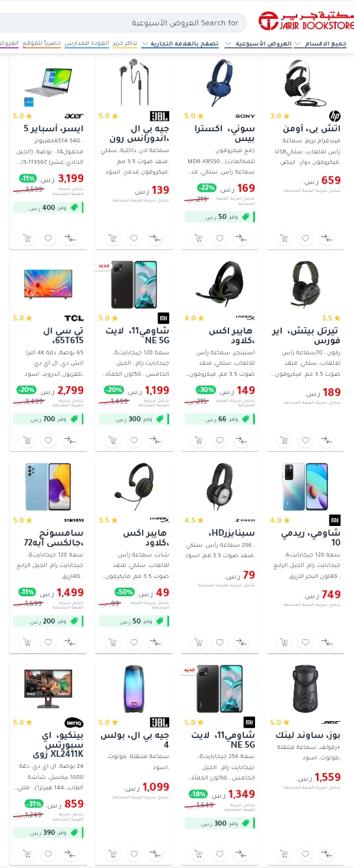Screen dimensions: 354x868
Task: Open the تذاكر جرير menu link
Action: point(125,44)
